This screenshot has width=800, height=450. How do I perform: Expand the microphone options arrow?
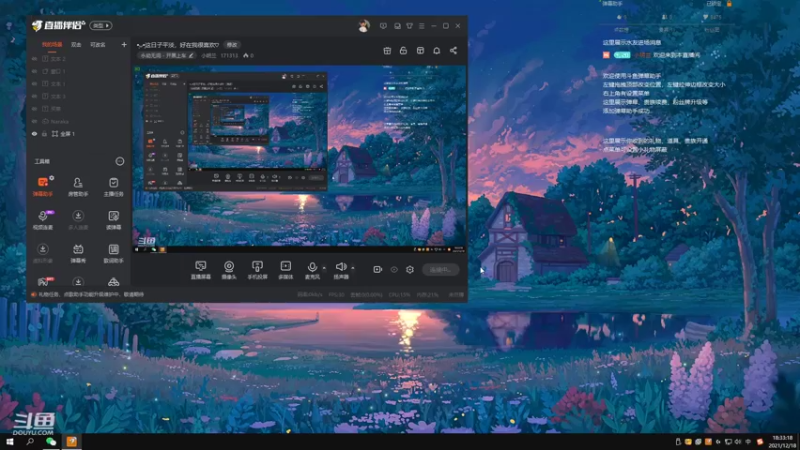tap(324, 267)
